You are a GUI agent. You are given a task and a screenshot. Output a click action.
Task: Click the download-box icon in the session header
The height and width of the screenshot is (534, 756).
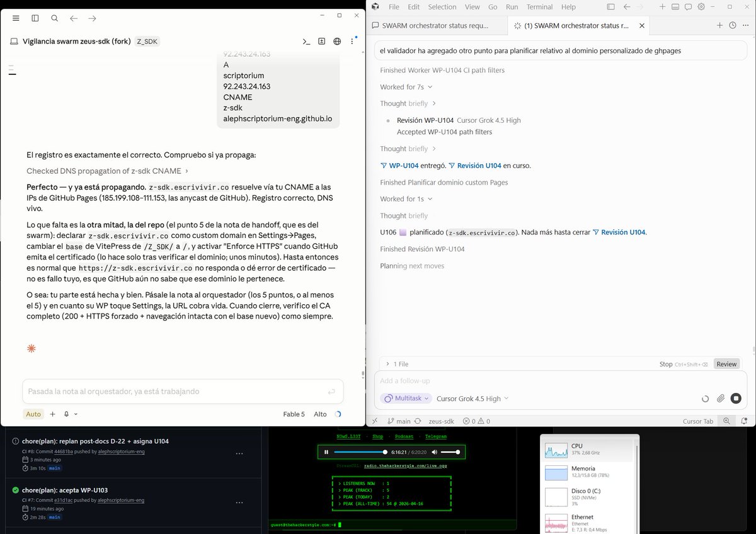tap(321, 42)
